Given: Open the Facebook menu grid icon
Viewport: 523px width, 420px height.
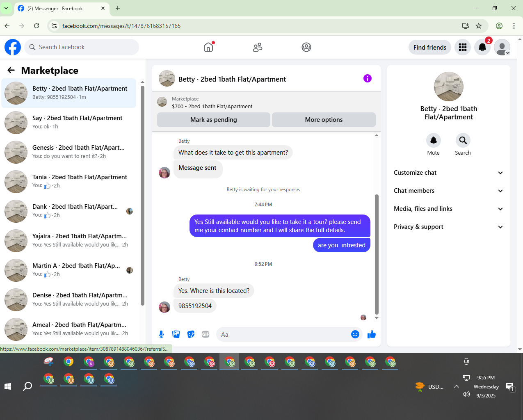Looking at the screenshot, I should pos(463,47).
